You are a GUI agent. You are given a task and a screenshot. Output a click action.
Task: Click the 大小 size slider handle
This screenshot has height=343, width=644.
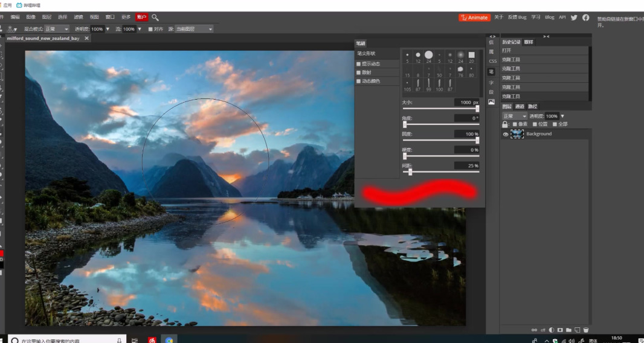[x=477, y=109]
